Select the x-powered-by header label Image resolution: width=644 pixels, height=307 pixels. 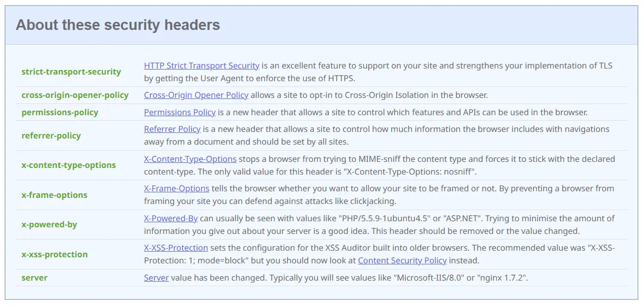(x=49, y=225)
